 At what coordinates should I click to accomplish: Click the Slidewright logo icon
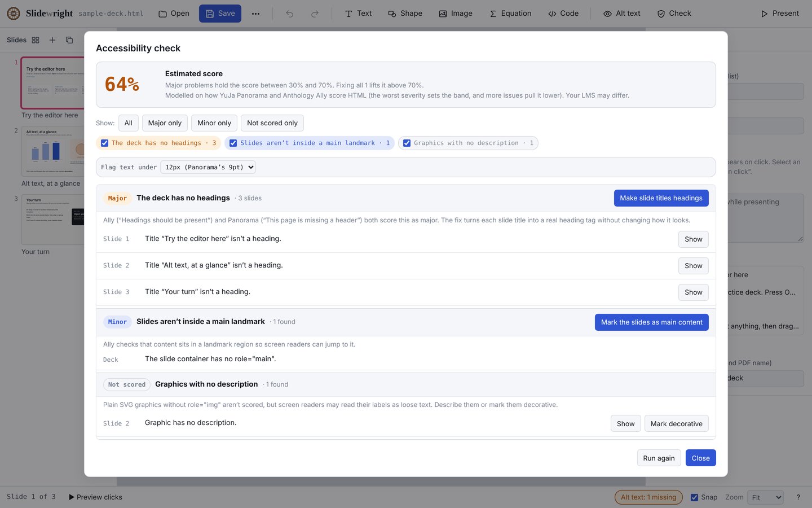[x=14, y=14]
